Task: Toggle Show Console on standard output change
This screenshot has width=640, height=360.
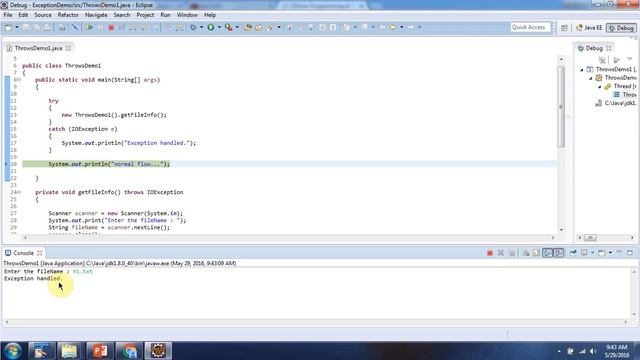Action: (x=547, y=253)
